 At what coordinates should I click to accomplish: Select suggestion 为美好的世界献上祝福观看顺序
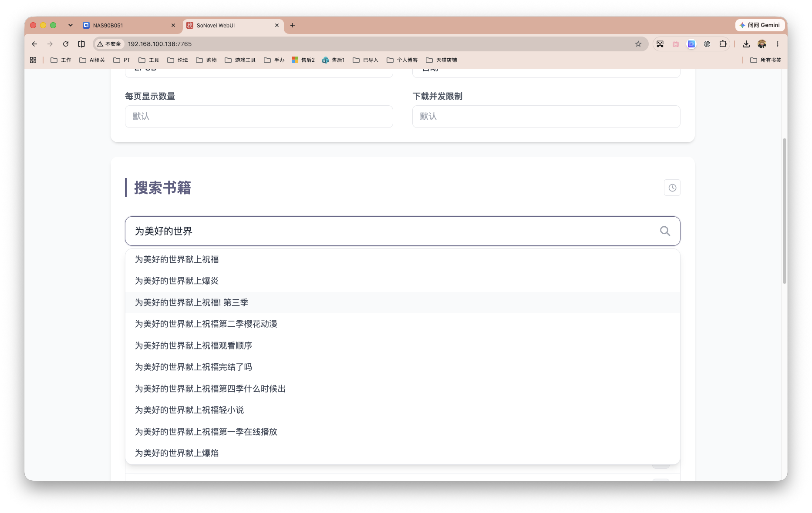tap(403, 345)
